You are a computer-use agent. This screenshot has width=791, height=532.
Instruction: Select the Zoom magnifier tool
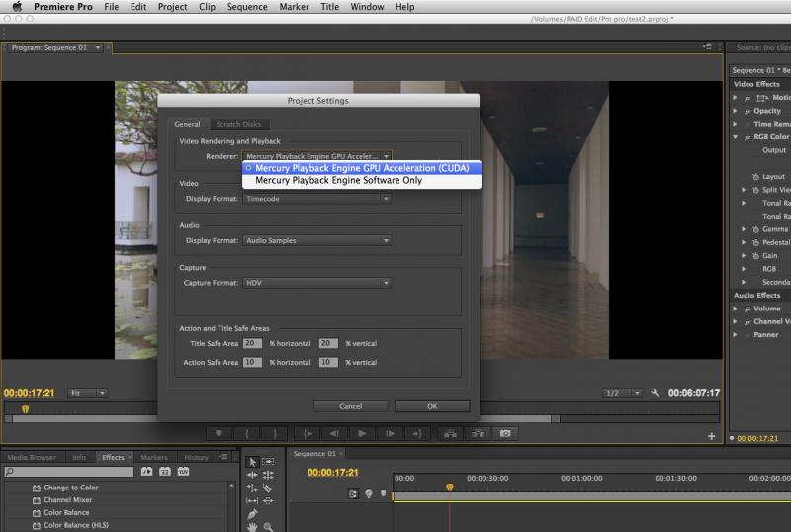(268, 527)
